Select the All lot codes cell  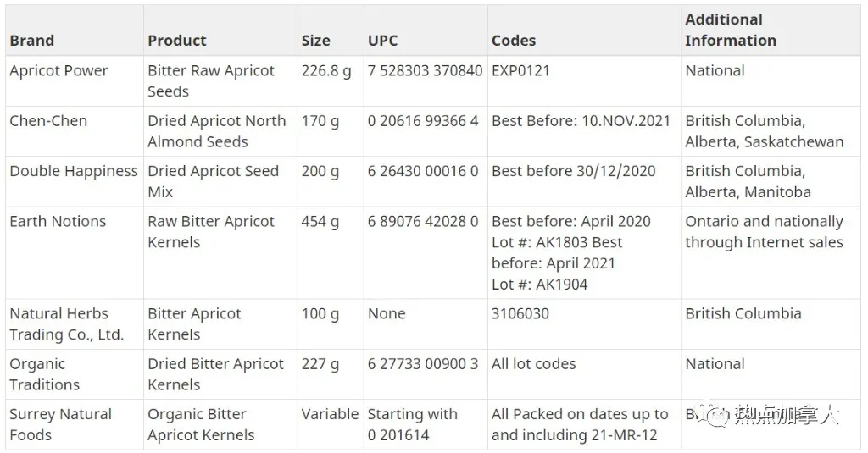tap(584, 374)
